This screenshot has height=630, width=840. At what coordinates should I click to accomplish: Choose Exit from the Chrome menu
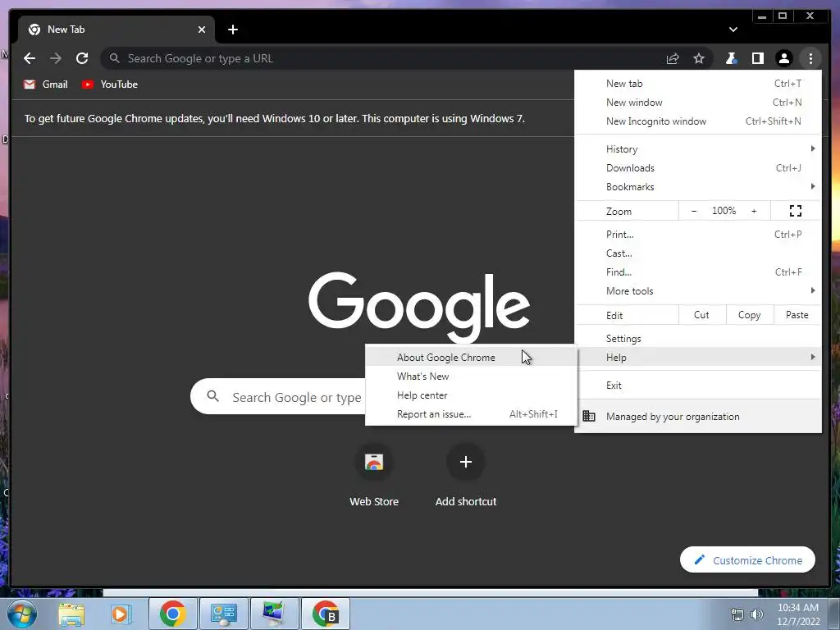698,386
